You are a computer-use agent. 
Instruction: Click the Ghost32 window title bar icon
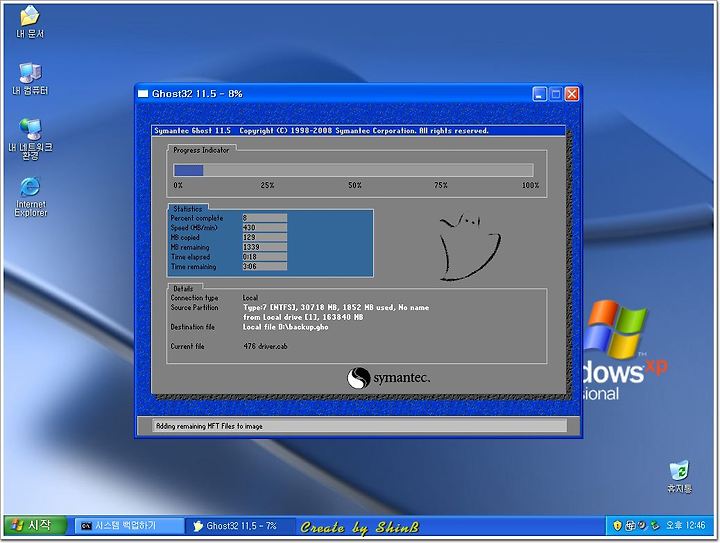pyautogui.click(x=143, y=94)
